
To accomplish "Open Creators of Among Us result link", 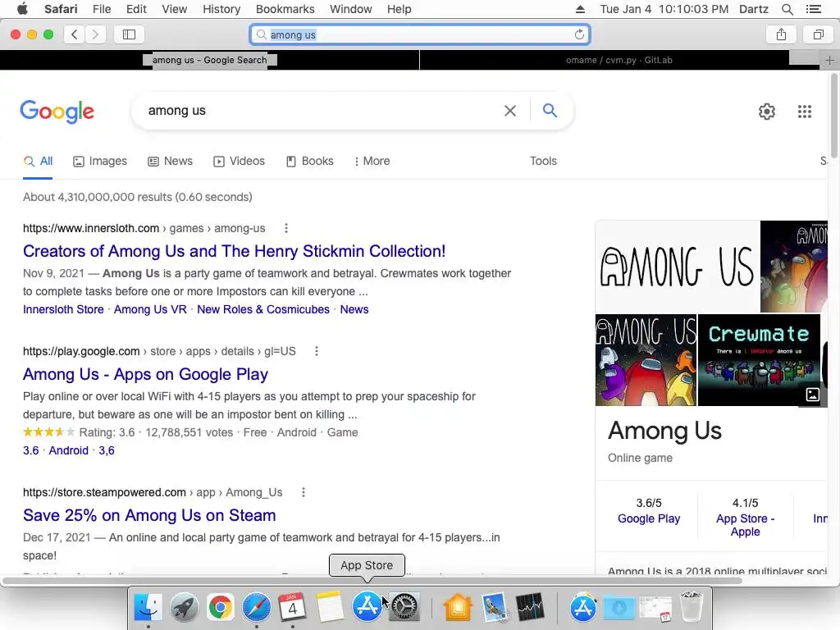I will tap(234, 251).
